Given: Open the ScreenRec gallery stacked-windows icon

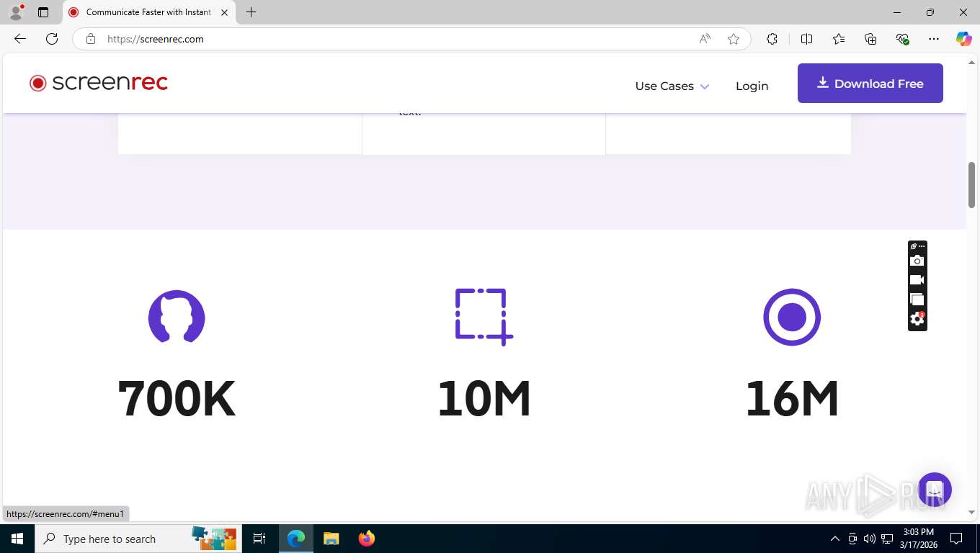Looking at the screenshot, I should [x=917, y=299].
